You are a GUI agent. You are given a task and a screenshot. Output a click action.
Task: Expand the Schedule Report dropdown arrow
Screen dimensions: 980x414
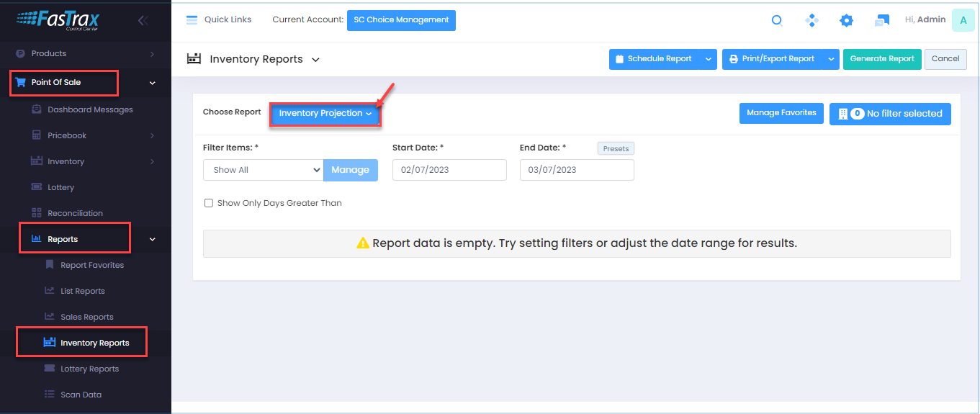(x=708, y=59)
